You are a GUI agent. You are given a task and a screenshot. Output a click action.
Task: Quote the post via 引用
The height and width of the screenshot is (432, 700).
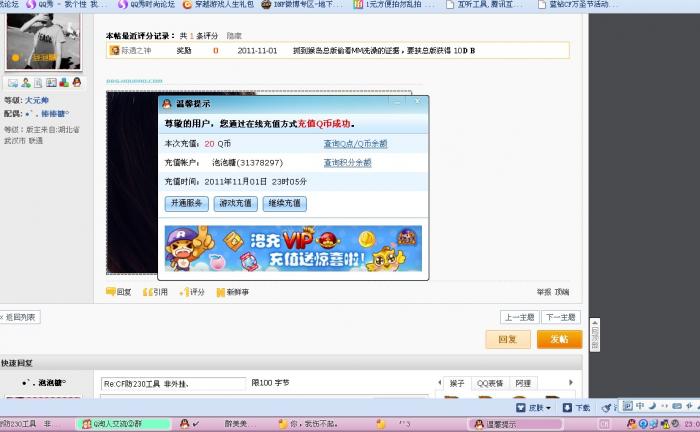point(155,292)
